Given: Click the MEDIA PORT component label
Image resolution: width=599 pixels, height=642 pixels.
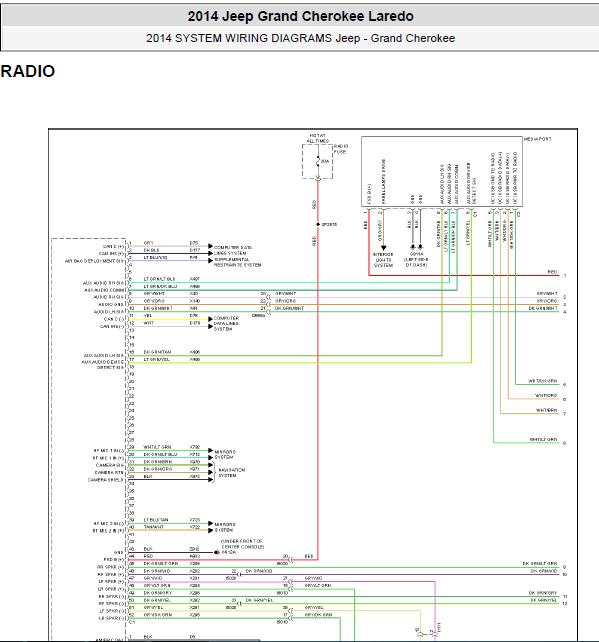Looking at the screenshot, I should (x=538, y=139).
